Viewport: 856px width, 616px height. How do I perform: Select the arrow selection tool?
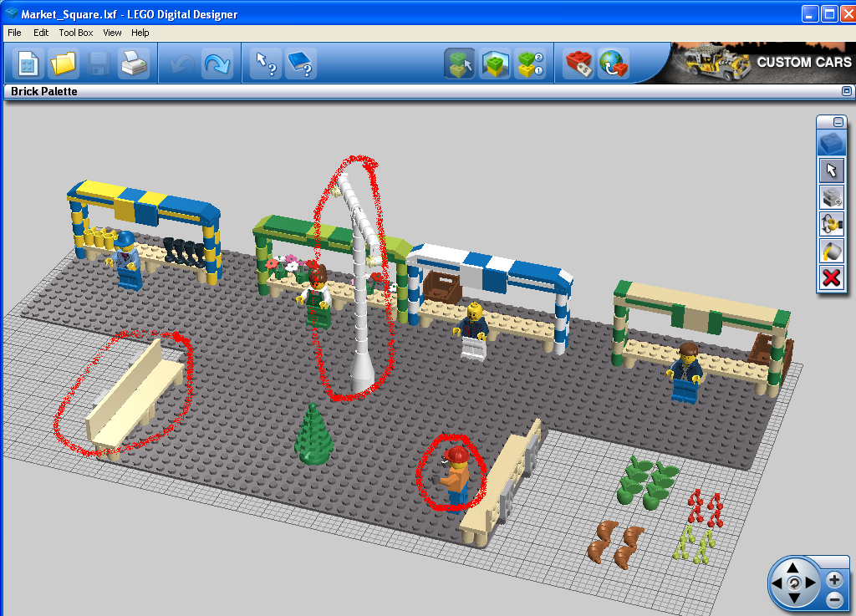pos(832,171)
